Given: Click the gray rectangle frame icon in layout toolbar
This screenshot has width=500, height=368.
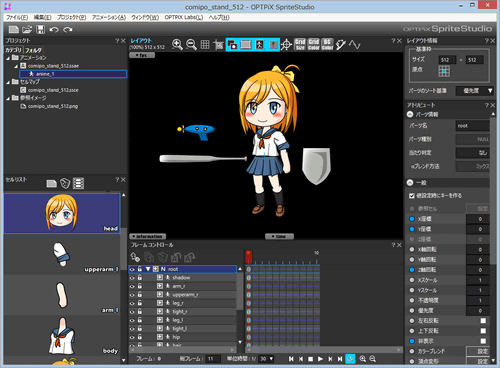Looking at the screenshot, I should tap(246, 44).
